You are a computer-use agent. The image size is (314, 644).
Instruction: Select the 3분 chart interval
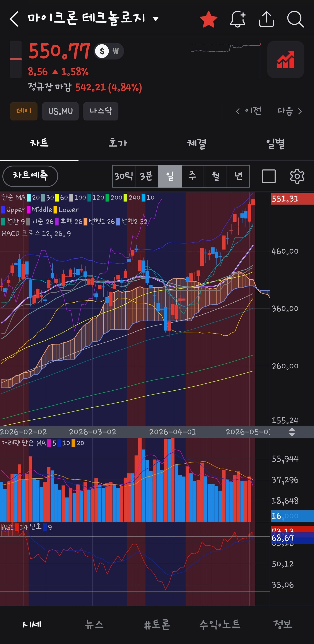pos(147,176)
